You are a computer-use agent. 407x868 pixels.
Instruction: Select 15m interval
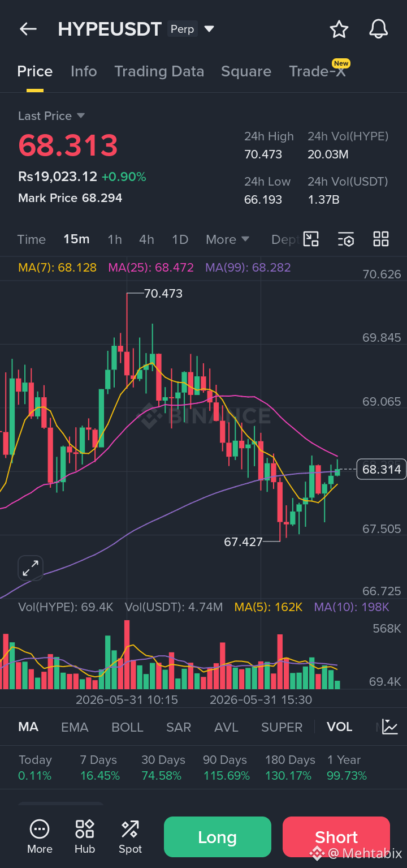pos(76,239)
